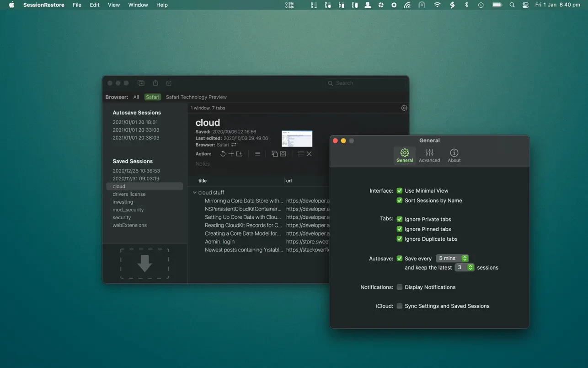The width and height of the screenshot is (588, 368).
Task: Click the plus icon in Action row
Action: pos(231,154)
